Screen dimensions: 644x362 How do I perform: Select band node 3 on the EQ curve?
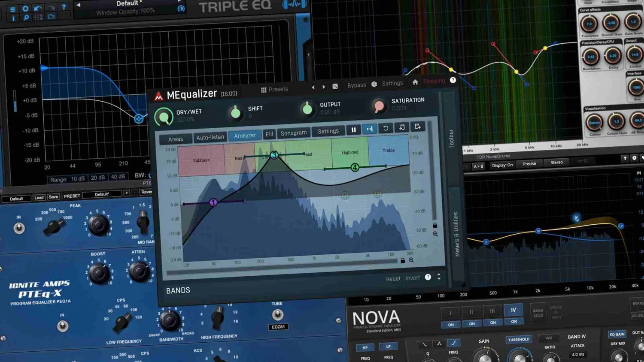point(274,155)
